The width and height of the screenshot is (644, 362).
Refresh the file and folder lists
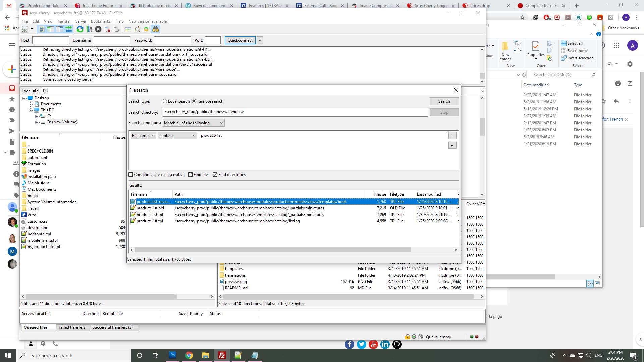coord(80,29)
